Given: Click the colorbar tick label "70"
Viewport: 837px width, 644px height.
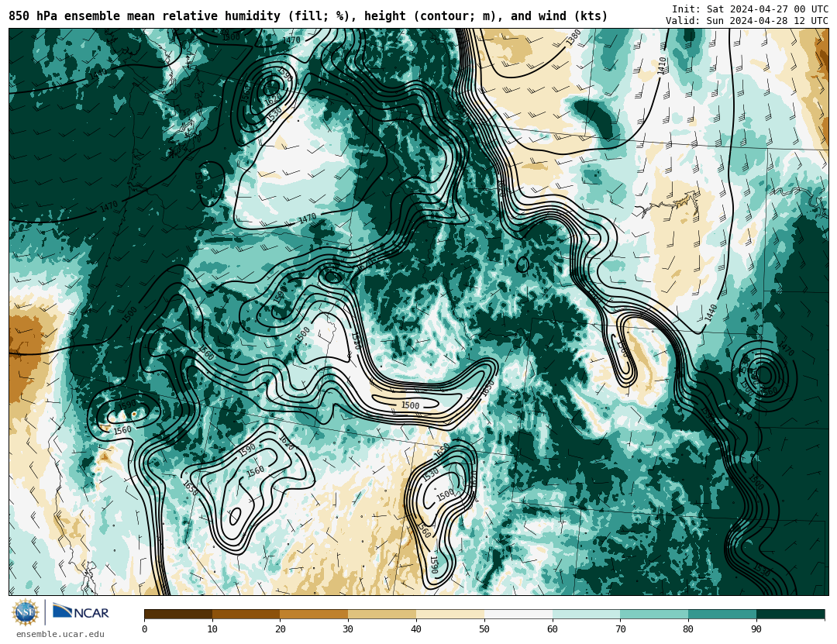Looking at the screenshot, I should click(x=620, y=629).
